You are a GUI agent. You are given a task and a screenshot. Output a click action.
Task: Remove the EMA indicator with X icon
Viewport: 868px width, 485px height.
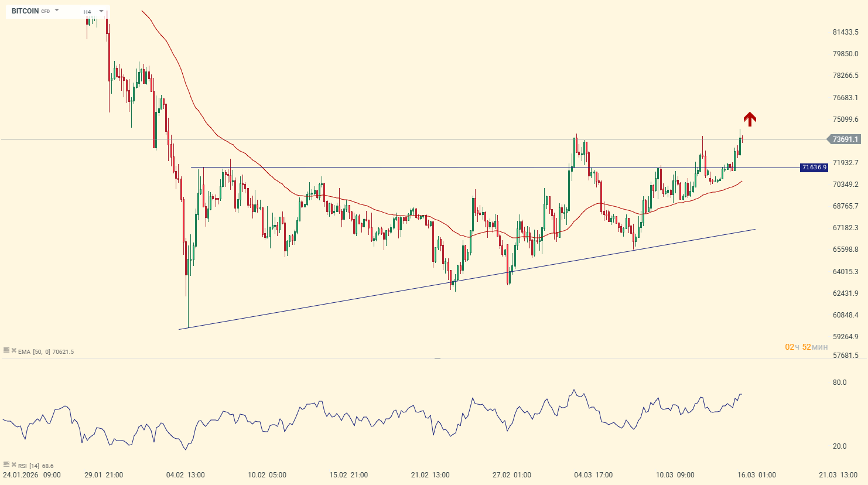pyautogui.click(x=13, y=350)
